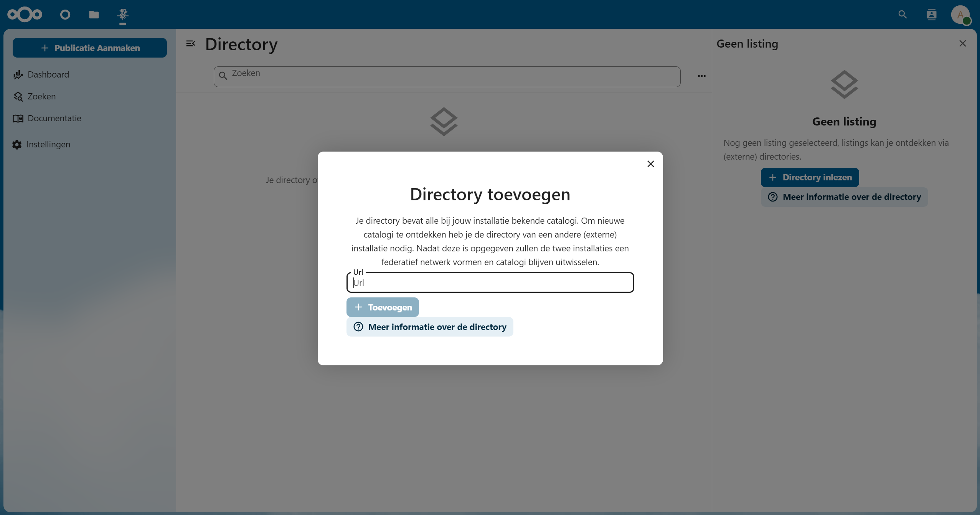The image size is (980, 515).
Task: Select Zoeken in the left navigation
Action: [41, 96]
